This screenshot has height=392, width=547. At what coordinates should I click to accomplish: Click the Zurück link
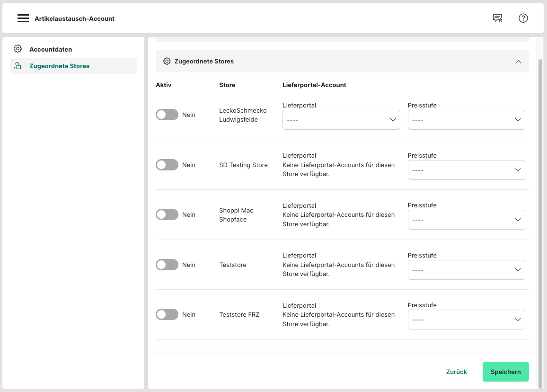(x=456, y=372)
